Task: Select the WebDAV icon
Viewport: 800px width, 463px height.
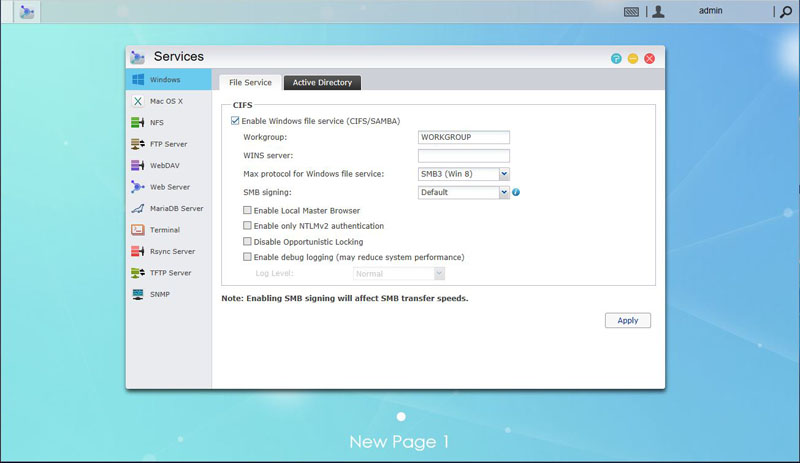Action: pos(138,165)
